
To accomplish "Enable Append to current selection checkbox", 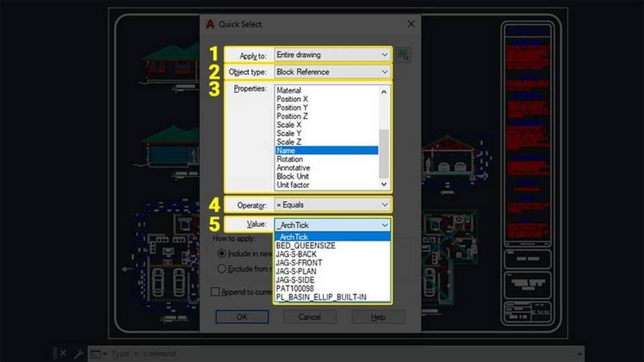I will [x=215, y=292].
